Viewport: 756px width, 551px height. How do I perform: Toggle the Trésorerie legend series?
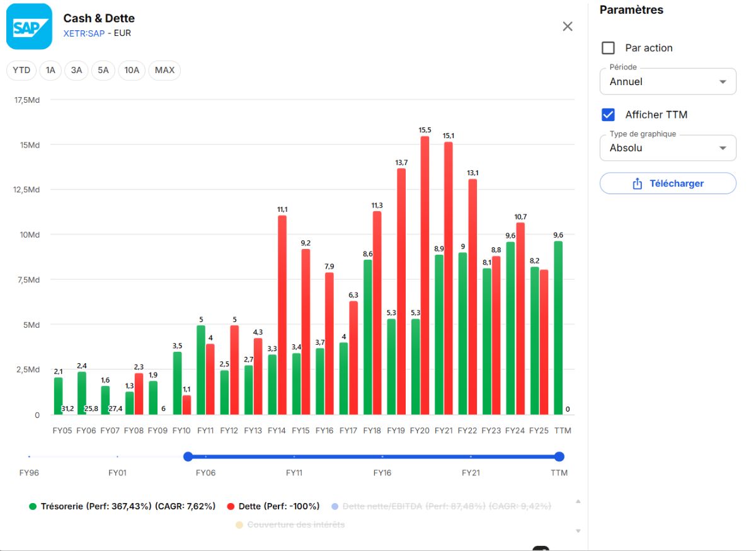point(122,506)
